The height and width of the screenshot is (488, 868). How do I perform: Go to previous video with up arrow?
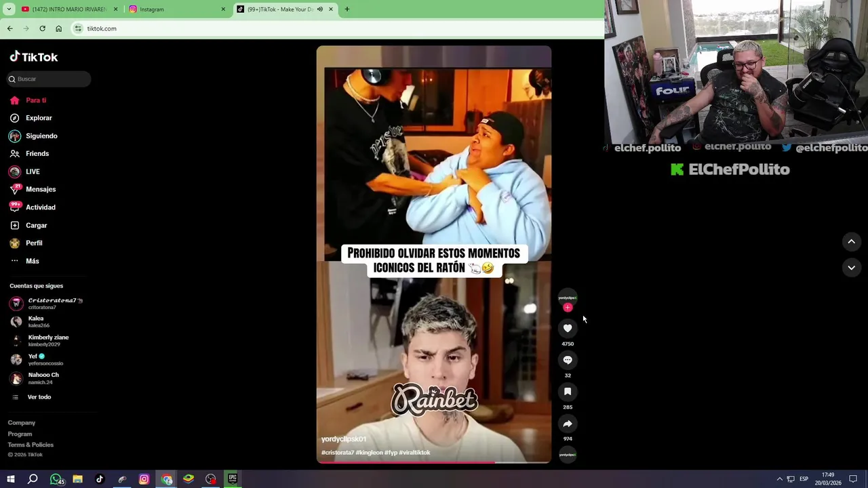click(851, 241)
